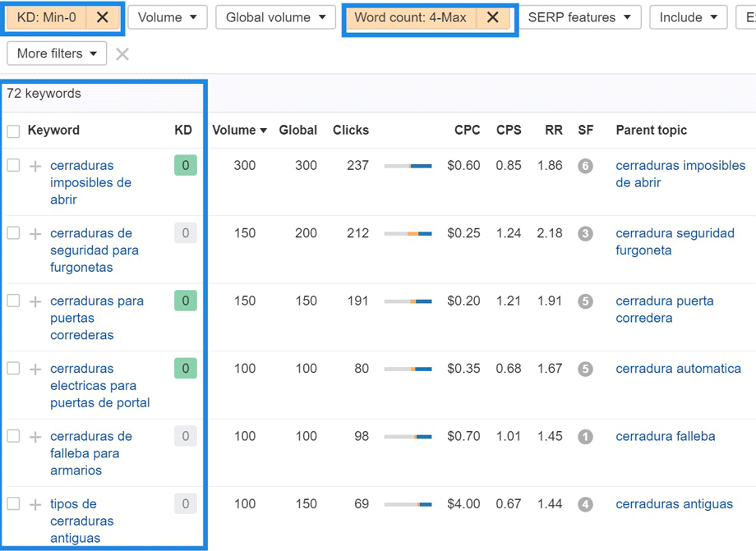The height and width of the screenshot is (551, 756).
Task: Remove the KD: Min-0 filter with its X
Action: pos(103,17)
